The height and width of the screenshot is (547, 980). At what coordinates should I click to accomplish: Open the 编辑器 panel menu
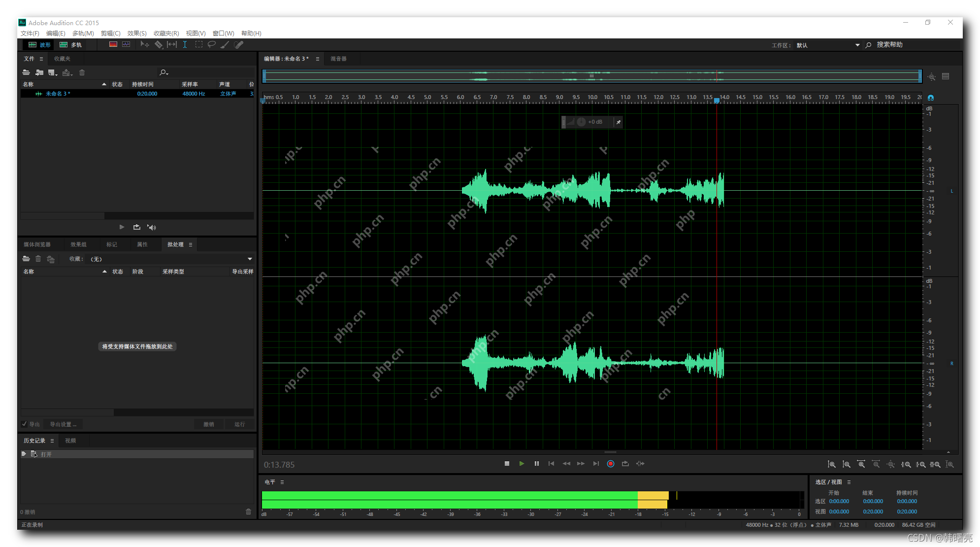tap(318, 59)
